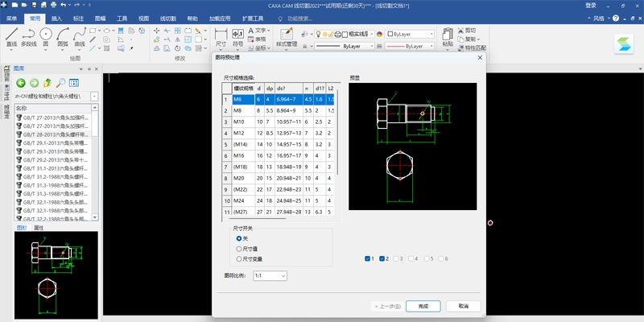Open the layer 粗实线层 dropdown
Screen dimensions: 644x322
(x=372, y=35)
